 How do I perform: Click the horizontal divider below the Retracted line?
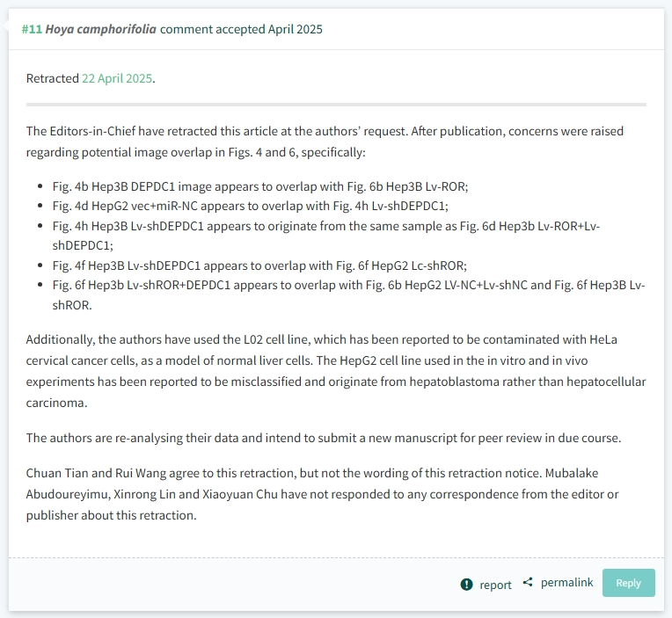tap(336, 105)
